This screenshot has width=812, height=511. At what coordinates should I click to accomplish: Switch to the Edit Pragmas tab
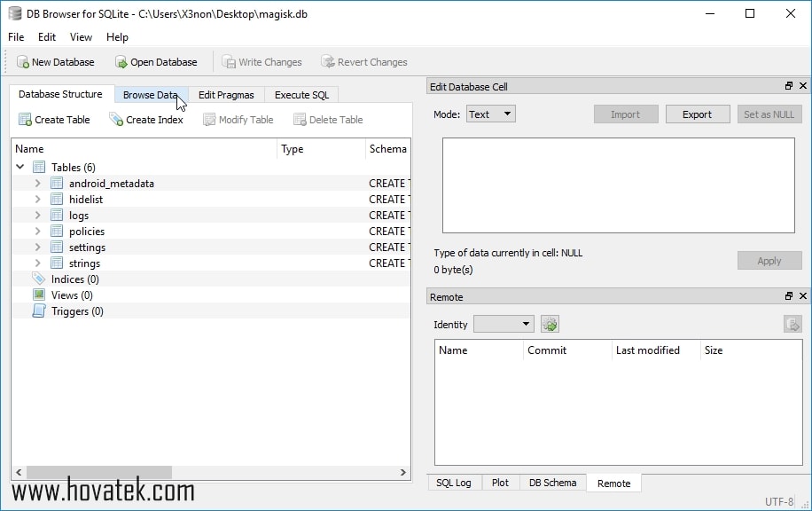coord(226,95)
